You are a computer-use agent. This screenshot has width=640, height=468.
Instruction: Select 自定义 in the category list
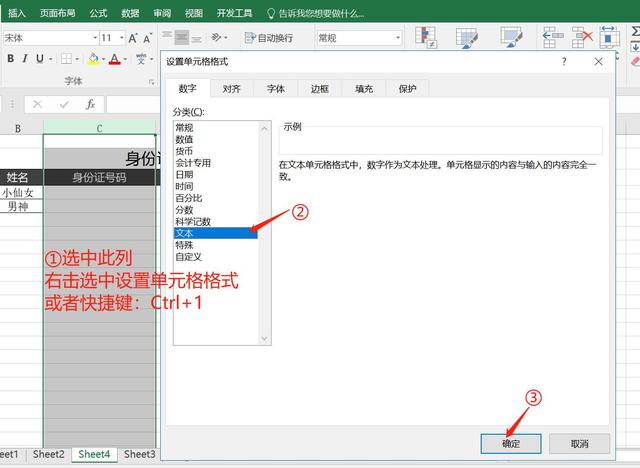click(x=216, y=257)
